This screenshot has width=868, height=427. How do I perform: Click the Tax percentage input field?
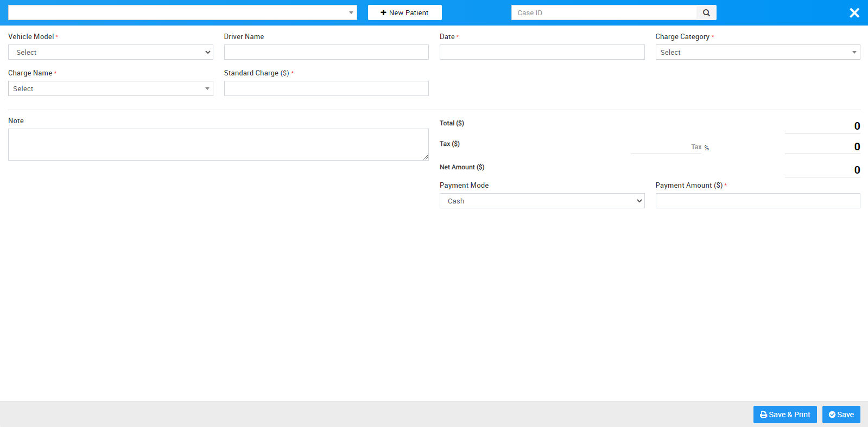tap(666, 147)
